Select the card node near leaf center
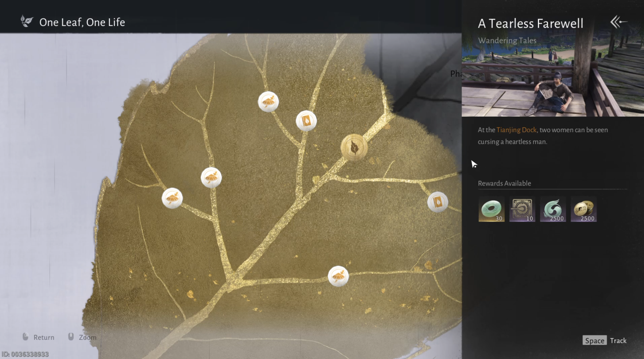644x359 pixels. click(306, 121)
